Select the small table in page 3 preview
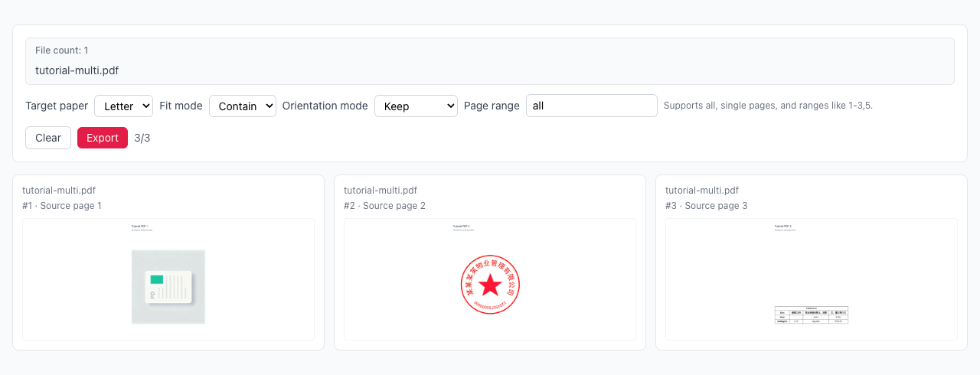The image size is (980, 375). (811, 315)
